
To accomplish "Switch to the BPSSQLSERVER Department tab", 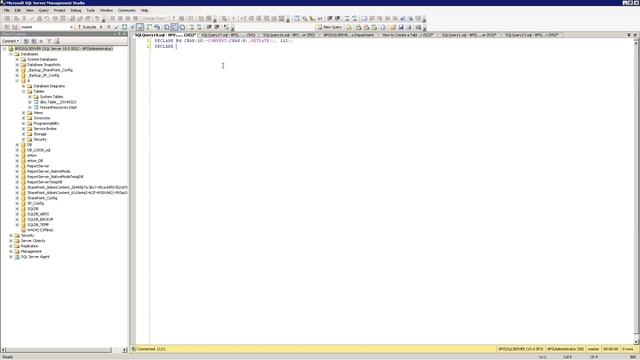I will click(x=348, y=35).
